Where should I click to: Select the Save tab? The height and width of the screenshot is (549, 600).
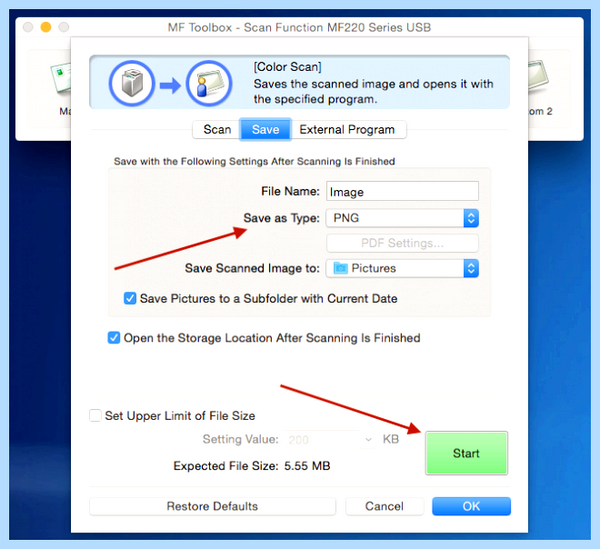[x=266, y=130]
